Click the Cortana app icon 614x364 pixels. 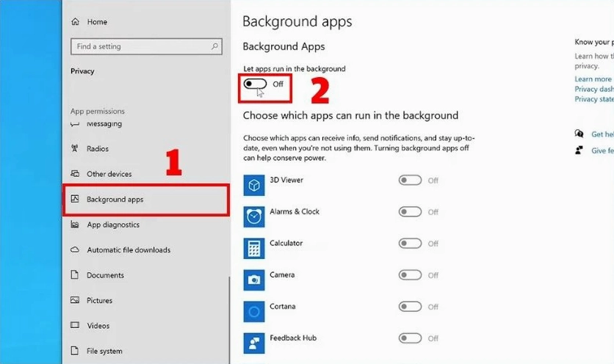[253, 312]
